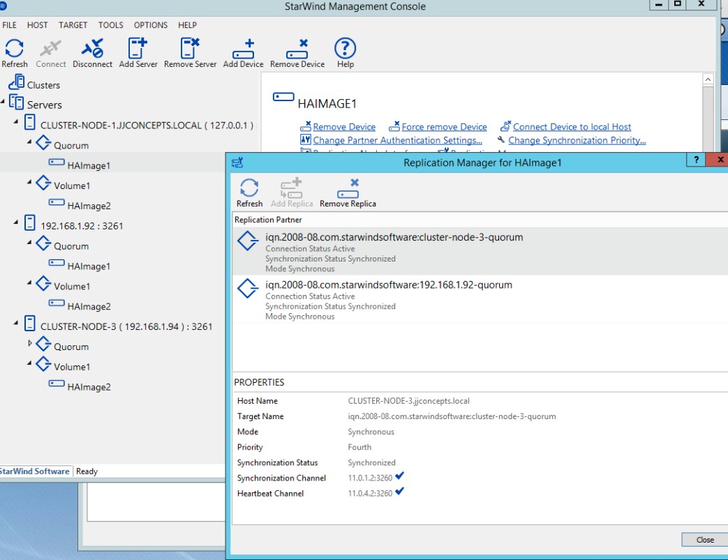This screenshot has width=728, height=560.
Task: Click the Priority value Fourth
Action: (x=359, y=447)
